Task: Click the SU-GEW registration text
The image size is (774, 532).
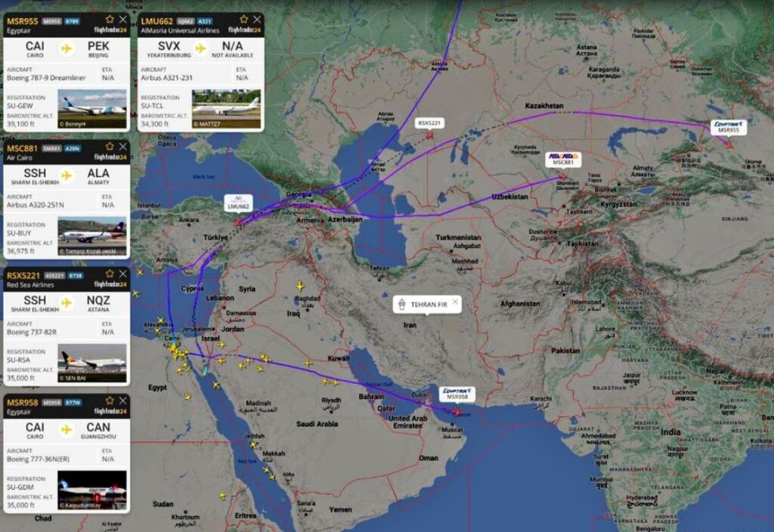Action: point(20,106)
